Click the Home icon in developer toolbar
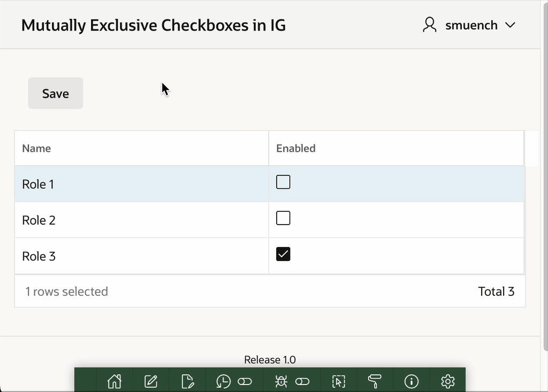The width and height of the screenshot is (548, 392). [114, 381]
